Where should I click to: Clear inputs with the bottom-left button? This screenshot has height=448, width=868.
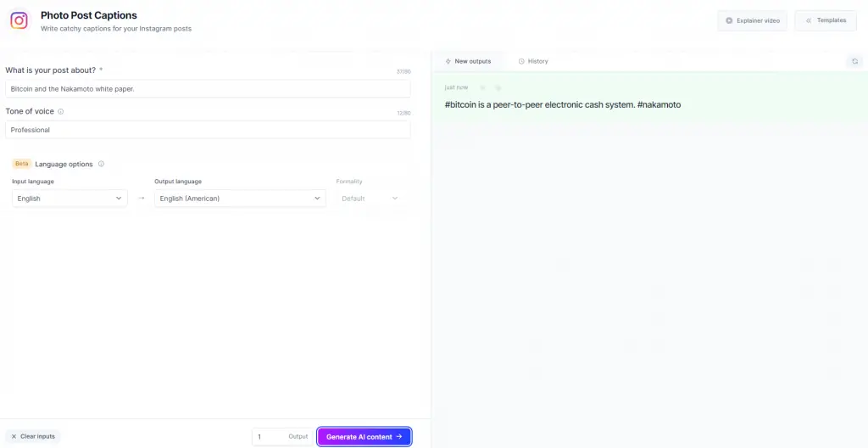pyautogui.click(x=33, y=437)
